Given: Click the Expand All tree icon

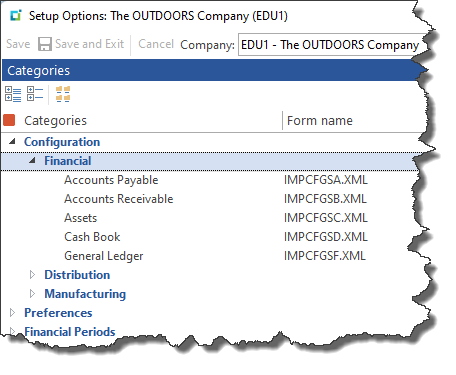Looking at the screenshot, I should (x=13, y=94).
